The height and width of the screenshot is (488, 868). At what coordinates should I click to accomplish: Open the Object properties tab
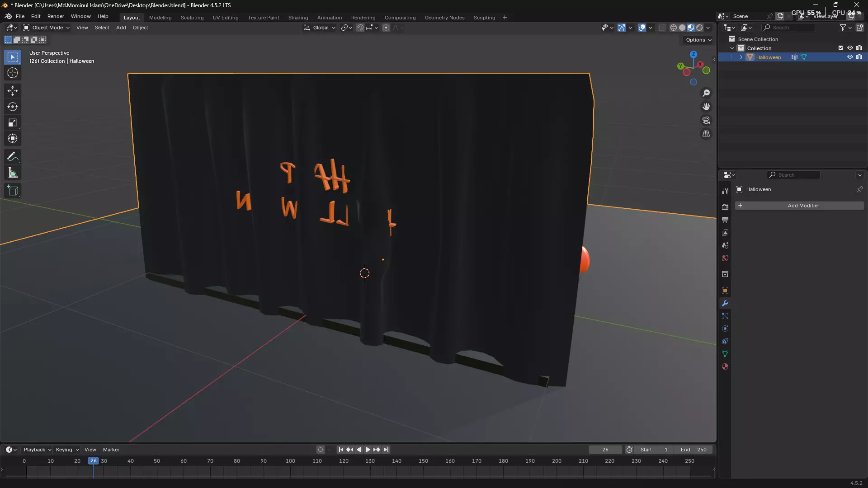pyautogui.click(x=725, y=291)
